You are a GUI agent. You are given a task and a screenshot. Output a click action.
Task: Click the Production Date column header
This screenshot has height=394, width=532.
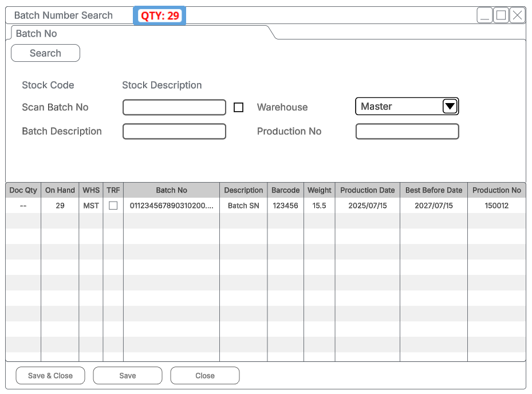pyautogui.click(x=367, y=190)
